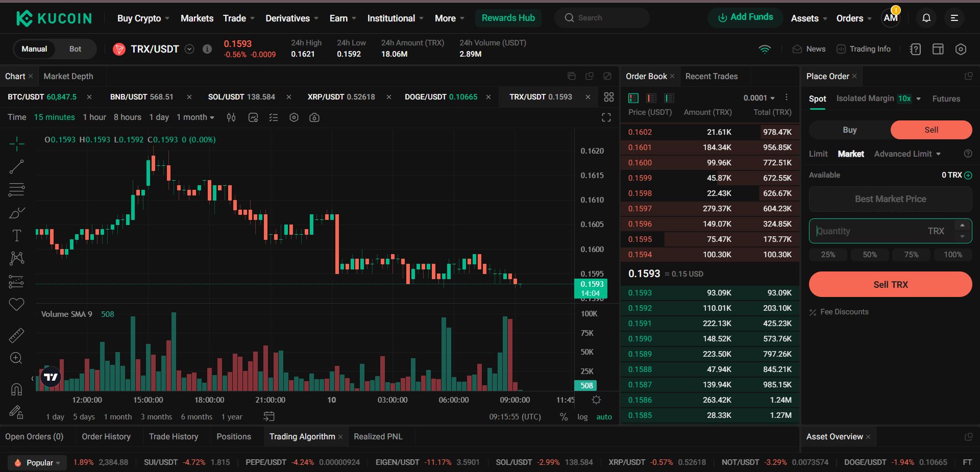This screenshot has width=980, height=472.
Task: Expand the Assets dropdown
Action: tap(809, 18)
